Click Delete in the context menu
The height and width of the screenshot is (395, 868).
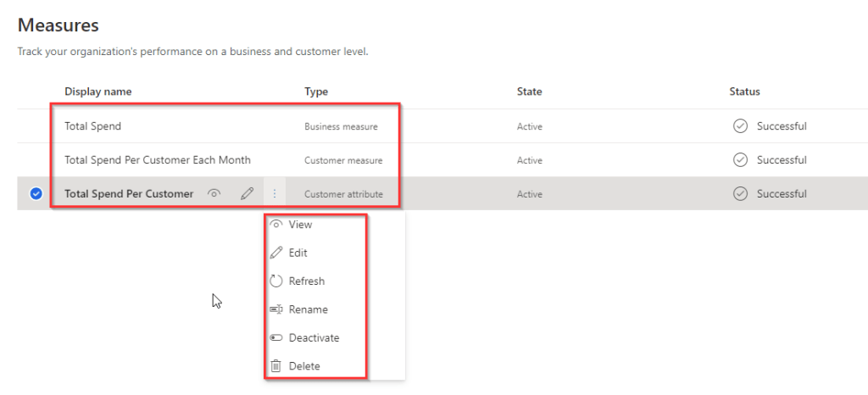click(x=304, y=366)
